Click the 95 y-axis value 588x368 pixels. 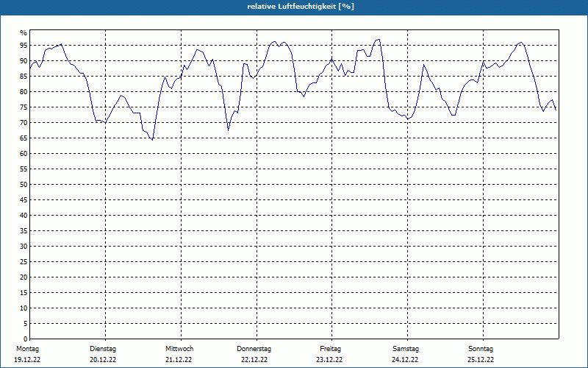pos(24,46)
